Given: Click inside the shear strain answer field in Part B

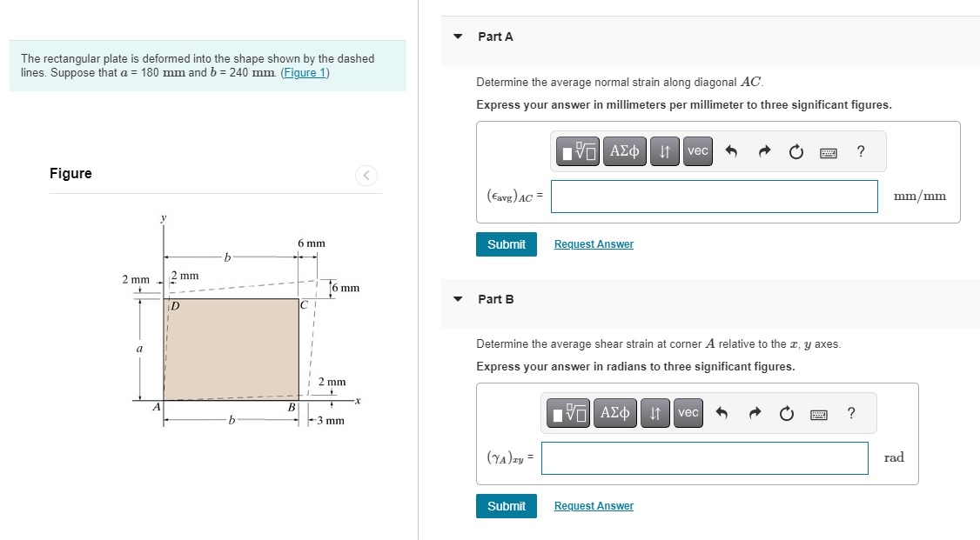Looking at the screenshot, I should 704,458.
